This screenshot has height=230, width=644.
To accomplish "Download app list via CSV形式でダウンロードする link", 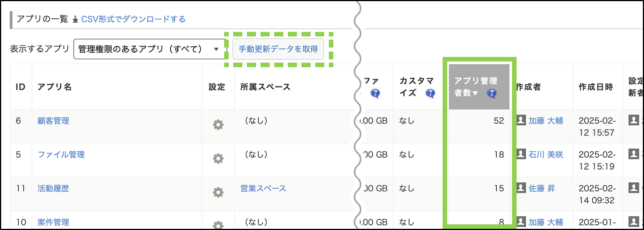I will tap(133, 19).
